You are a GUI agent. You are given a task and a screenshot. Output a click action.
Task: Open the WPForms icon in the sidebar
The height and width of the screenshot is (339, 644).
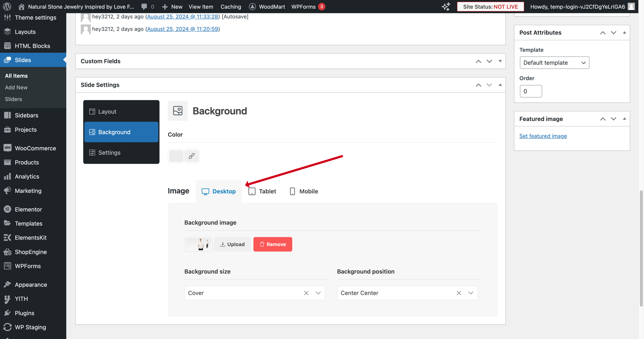pyautogui.click(x=8, y=266)
